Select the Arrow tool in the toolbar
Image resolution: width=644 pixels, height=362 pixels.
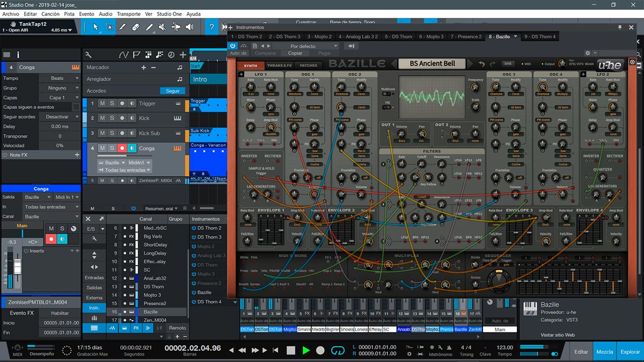(96, 27)
